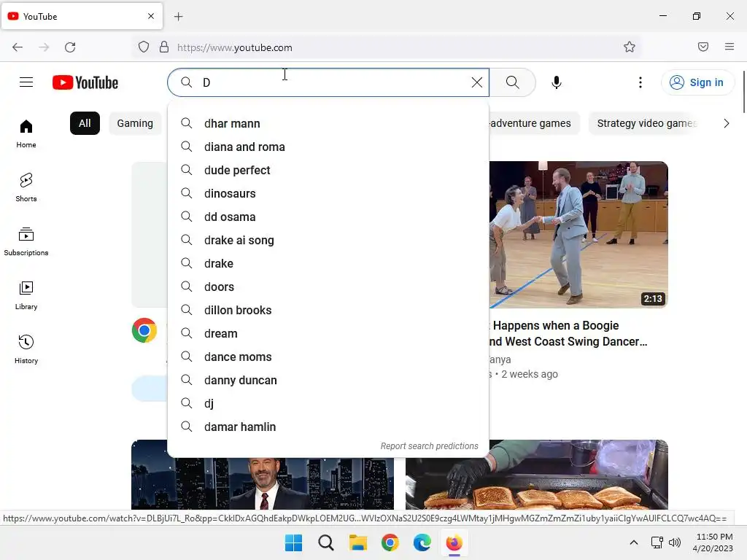Image resolution: width=747 pixels, height=560 pixels.
Task: Pick the "damar hamlin" suggestion
Action: [328, 427]
